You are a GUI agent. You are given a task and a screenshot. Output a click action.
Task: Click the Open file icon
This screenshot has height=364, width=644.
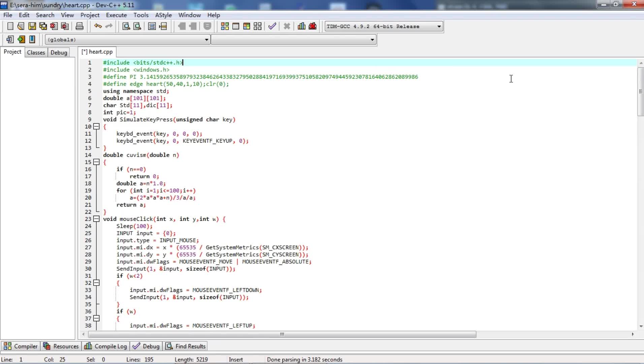point(21,26)
